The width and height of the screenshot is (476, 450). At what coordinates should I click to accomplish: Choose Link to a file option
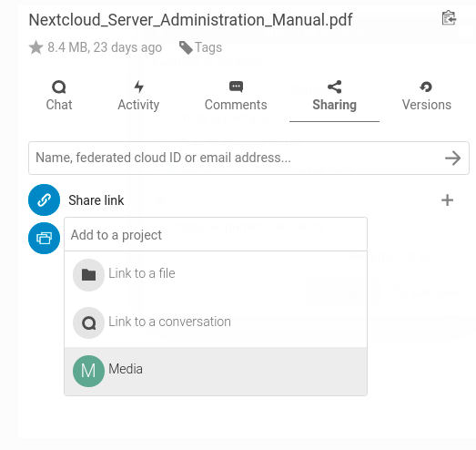coord(216,275)
